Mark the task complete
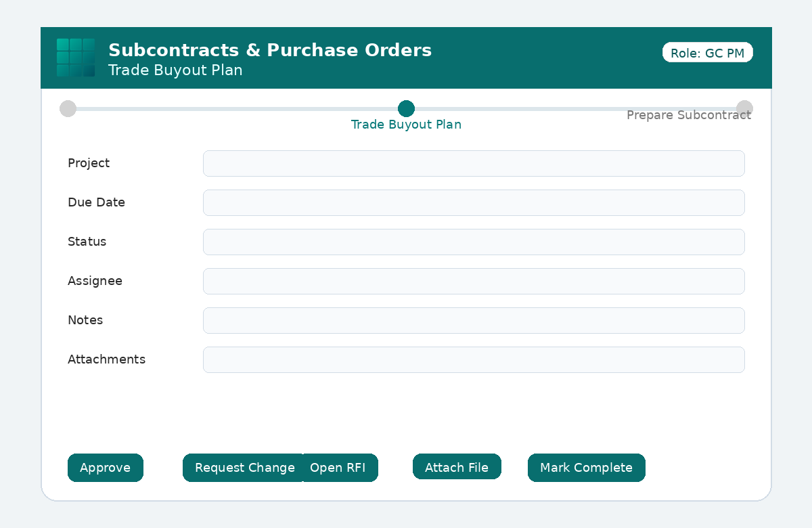Viewport: 812px width, 528px height. [587, 468]
